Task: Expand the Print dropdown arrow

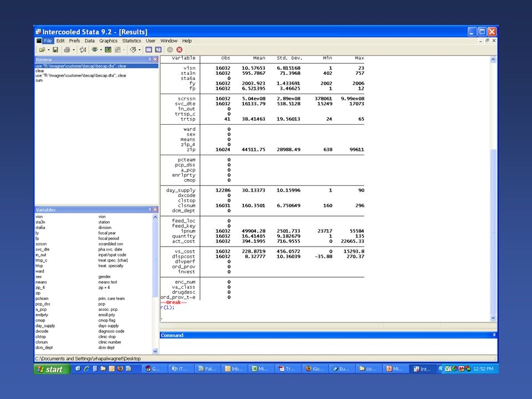Action: [74, 50]
